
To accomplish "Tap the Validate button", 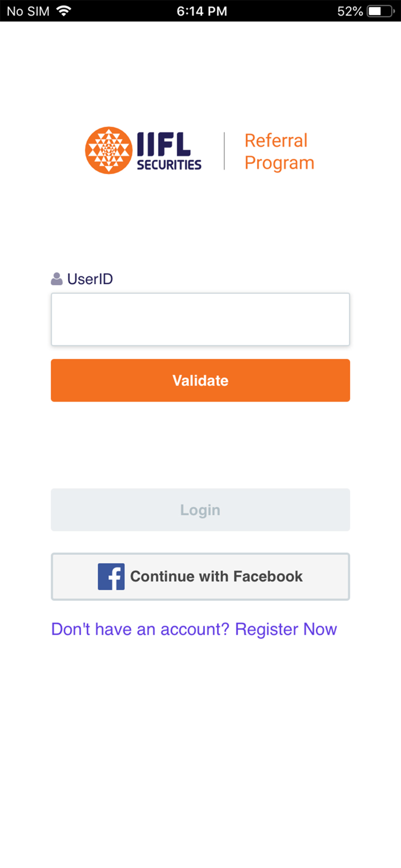I will [x=200, y=380].
